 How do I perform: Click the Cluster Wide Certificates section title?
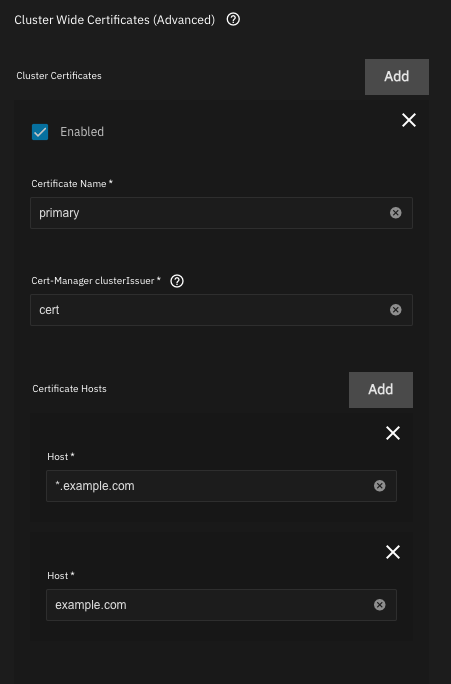(114, 20)
